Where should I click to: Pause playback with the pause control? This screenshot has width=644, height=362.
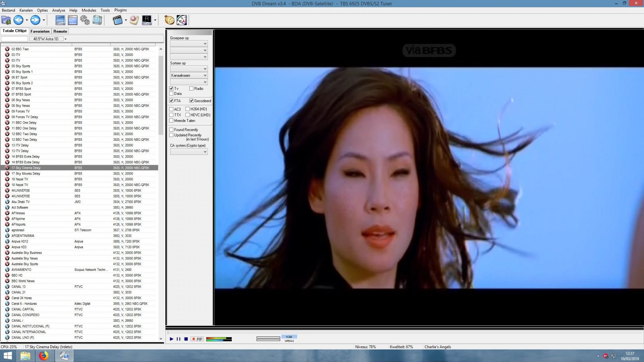click(x=178, y=339)
